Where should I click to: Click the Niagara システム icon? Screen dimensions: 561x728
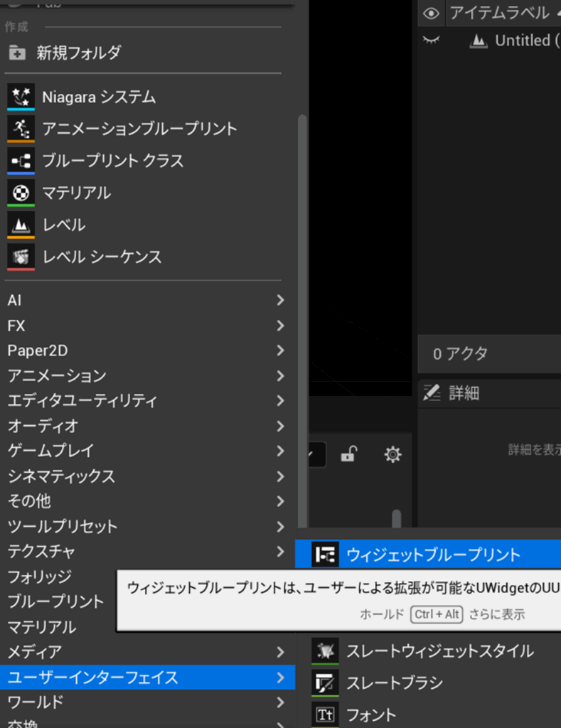[x=21, y=96]
